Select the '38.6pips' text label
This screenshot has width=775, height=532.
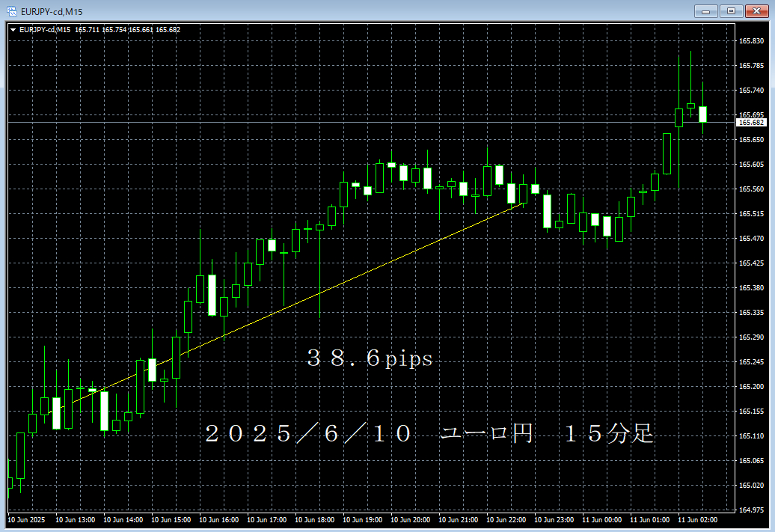point(370,358)
